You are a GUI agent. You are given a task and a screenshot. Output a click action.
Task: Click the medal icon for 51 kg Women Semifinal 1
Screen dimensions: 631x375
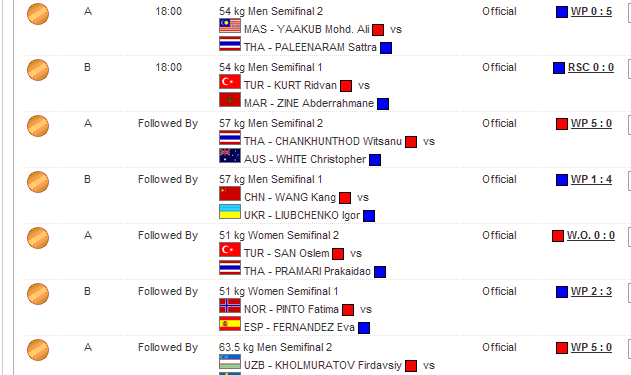(x=38, y=294)
